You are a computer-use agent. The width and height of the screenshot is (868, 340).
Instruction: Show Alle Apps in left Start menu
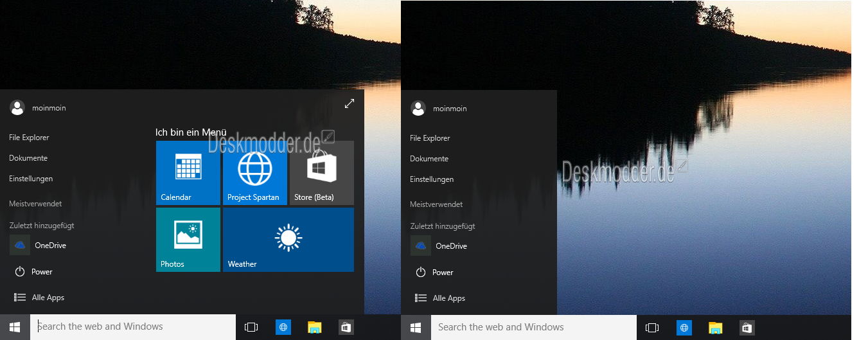pos(39,298)
